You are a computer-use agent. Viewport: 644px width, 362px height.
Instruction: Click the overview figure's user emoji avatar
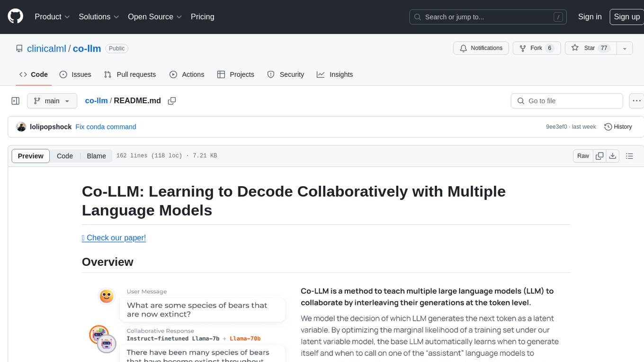point(107,297)
